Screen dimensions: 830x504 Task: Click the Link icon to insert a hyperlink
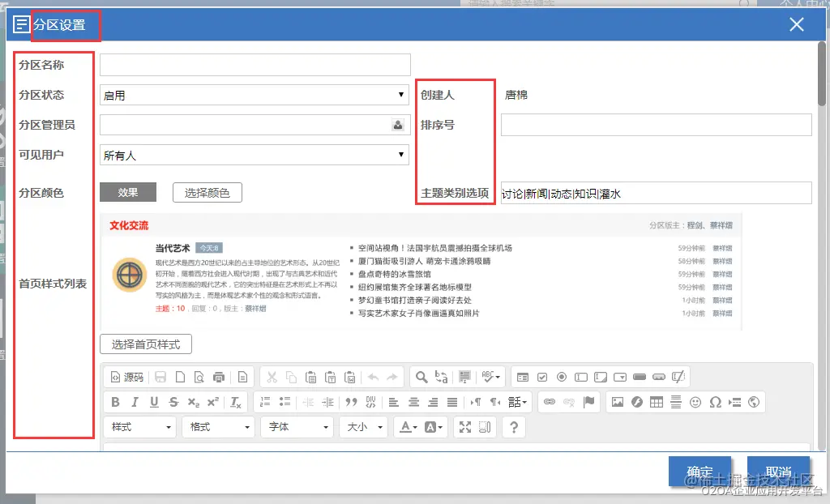(548, 402)
